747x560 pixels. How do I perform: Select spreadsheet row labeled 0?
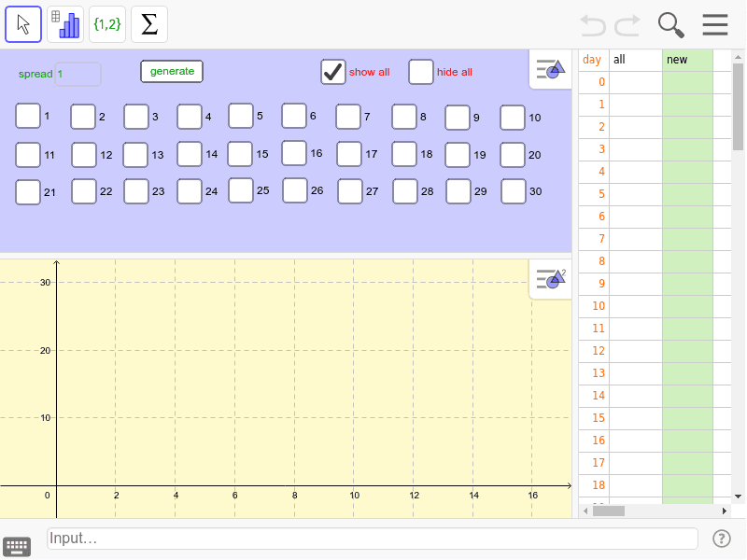tap(594, 82)
